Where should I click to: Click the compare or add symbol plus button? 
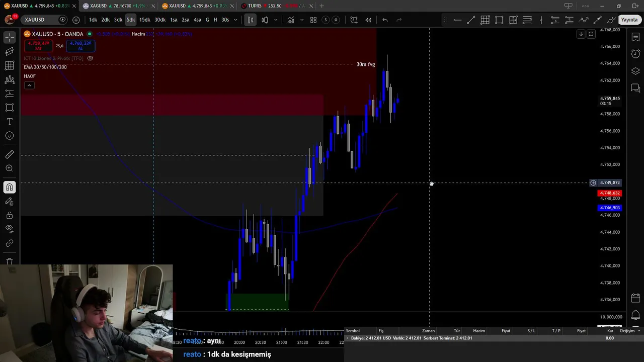(x=76, y=20)
